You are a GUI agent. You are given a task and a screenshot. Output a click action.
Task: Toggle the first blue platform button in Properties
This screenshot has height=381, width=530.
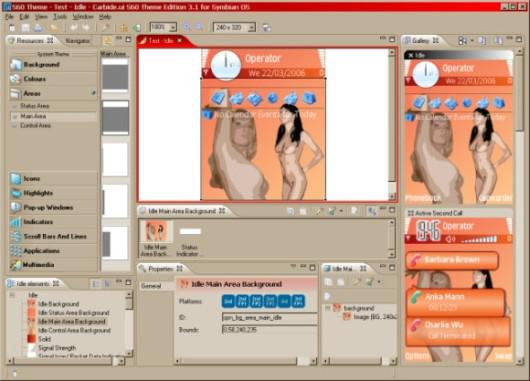(228, 301)
